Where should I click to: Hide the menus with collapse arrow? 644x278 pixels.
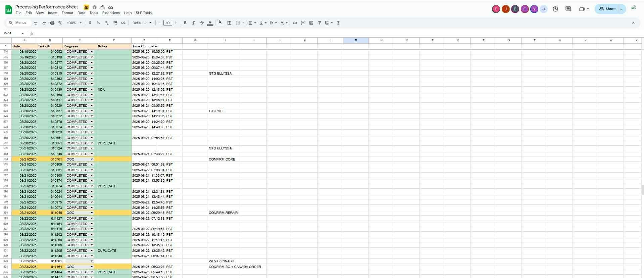click(x=633, y=23)
